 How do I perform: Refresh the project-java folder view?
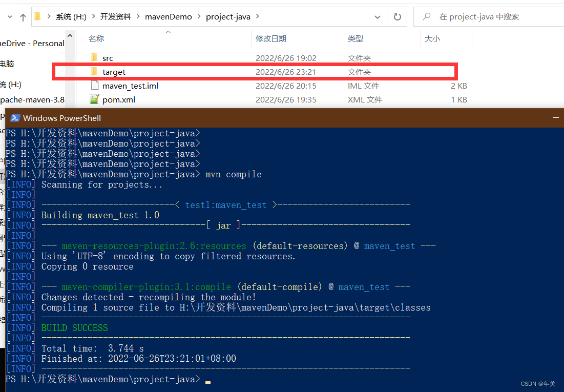[397, 17]
